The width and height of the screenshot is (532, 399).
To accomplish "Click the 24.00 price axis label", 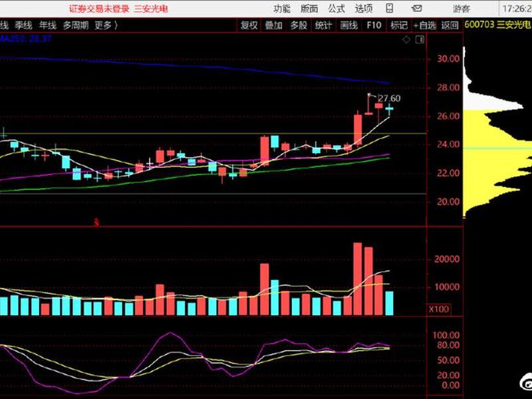I will 448,144.
